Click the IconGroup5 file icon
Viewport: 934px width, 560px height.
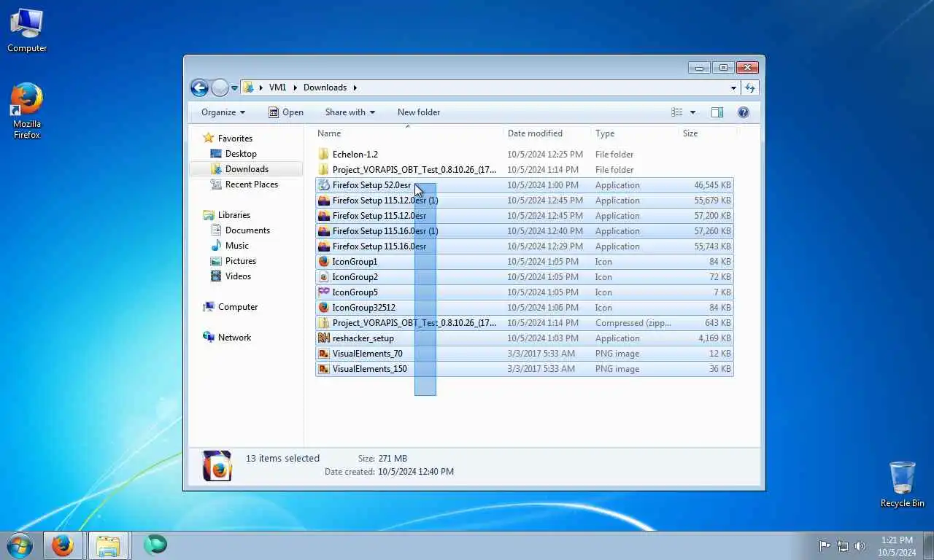pyautogui.click(x=324, y=292)
